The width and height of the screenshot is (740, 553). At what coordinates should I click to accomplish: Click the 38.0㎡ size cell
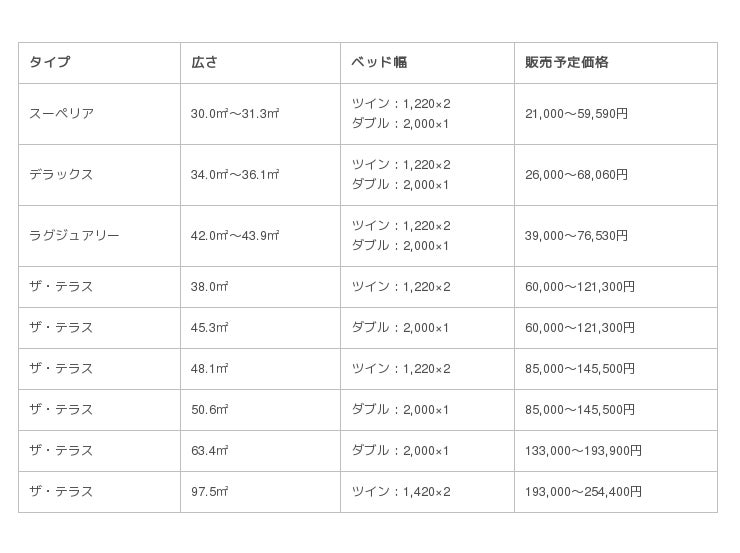coord(210,287)
